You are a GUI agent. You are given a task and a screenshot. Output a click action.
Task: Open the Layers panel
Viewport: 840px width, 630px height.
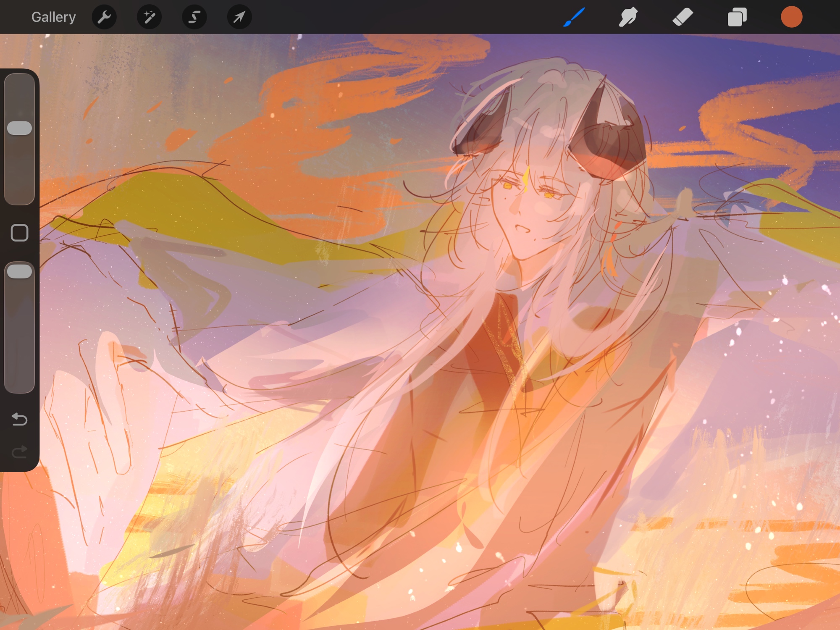coord(737,17)
